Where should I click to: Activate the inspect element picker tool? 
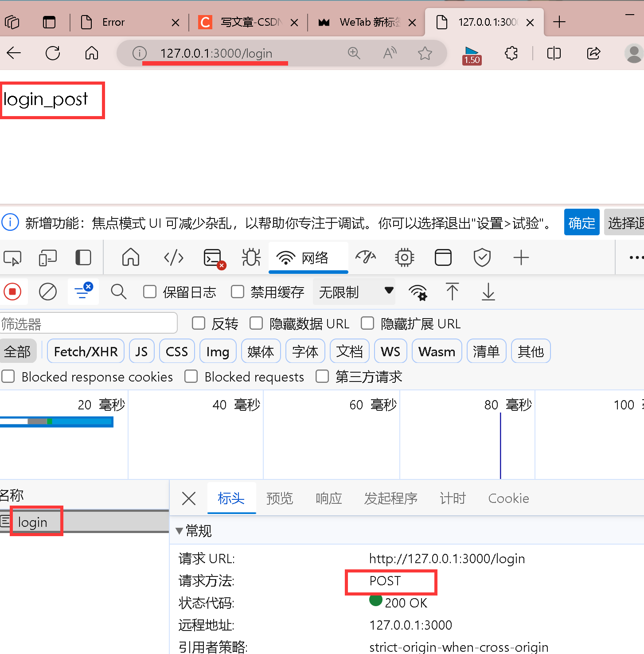click(12, 257)
